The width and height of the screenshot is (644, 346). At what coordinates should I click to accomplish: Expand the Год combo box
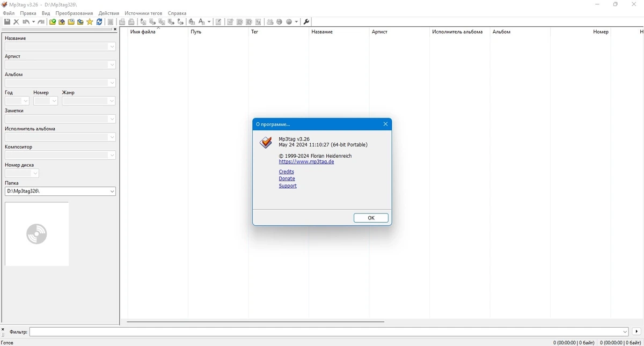pos(25,101)
